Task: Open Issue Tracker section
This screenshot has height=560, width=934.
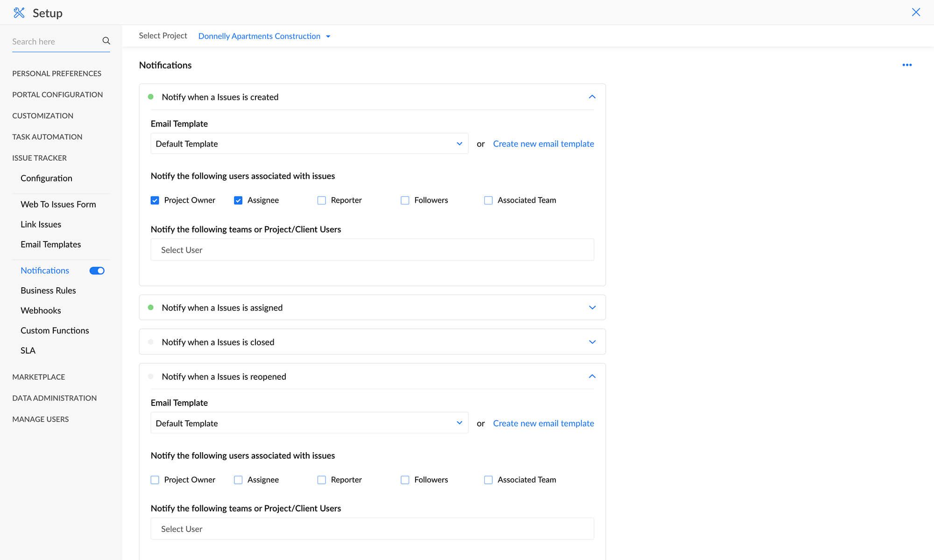Action: coord(39,158)
